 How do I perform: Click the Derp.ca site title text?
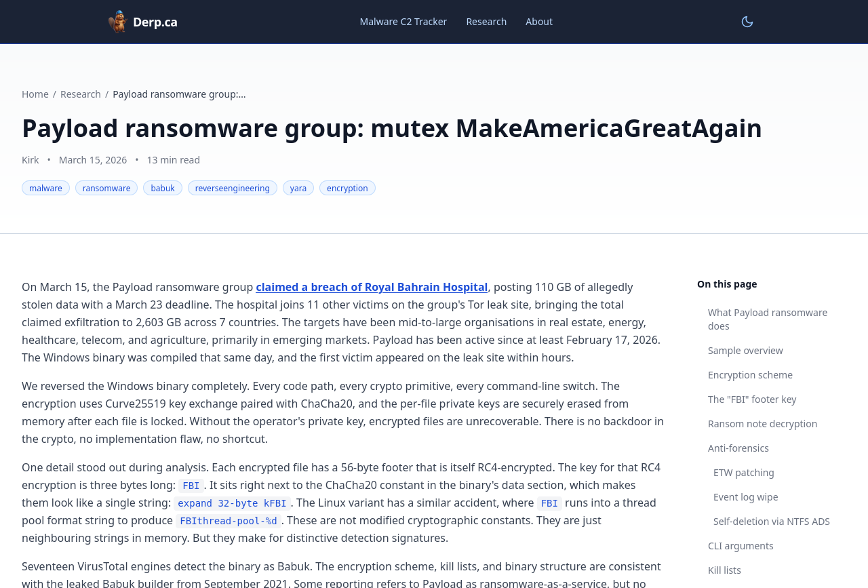click(155, 22)
